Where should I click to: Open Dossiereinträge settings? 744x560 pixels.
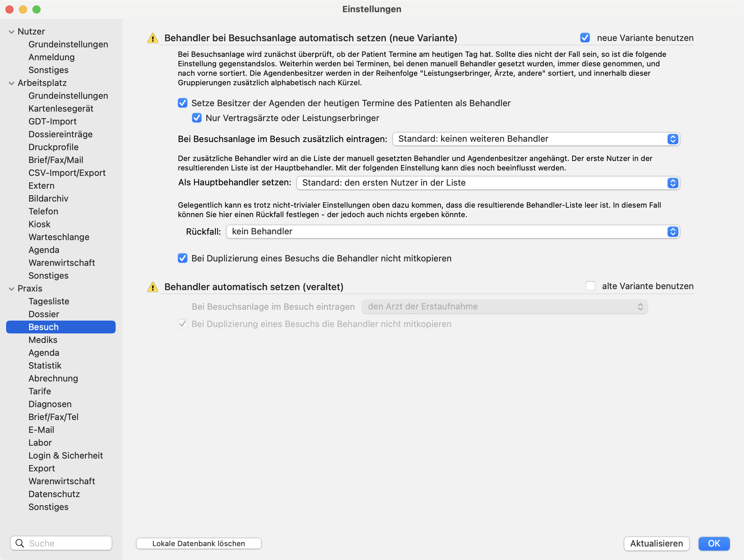click(61, 134)
